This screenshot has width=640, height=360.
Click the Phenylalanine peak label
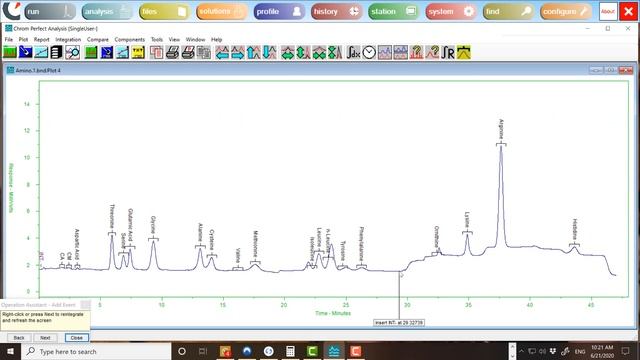(361, 244)
